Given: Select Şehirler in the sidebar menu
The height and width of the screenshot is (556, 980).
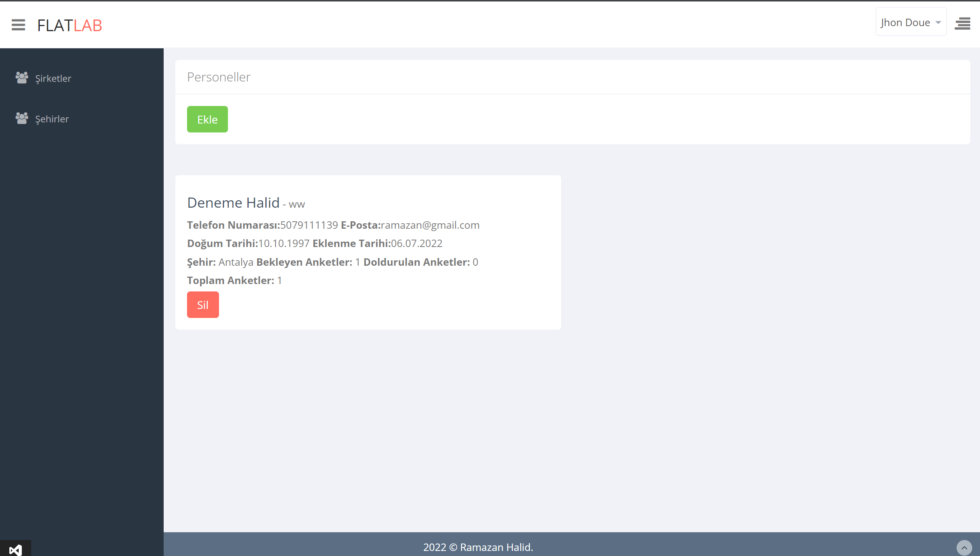Looking at the screenshot, I should [51, 118].
